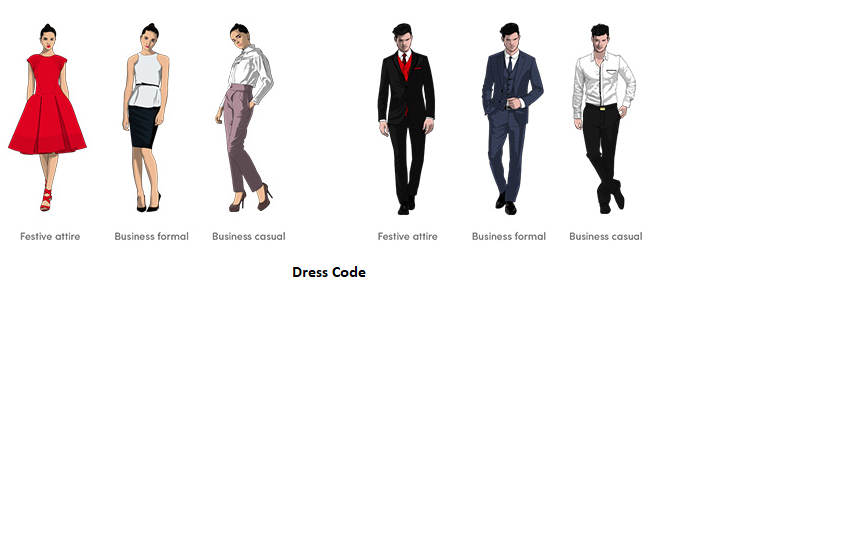Click the face of the red-dress woman
The width and height of the screenshot is (864, 540).
pyautogui.click(x=47, y=41)
